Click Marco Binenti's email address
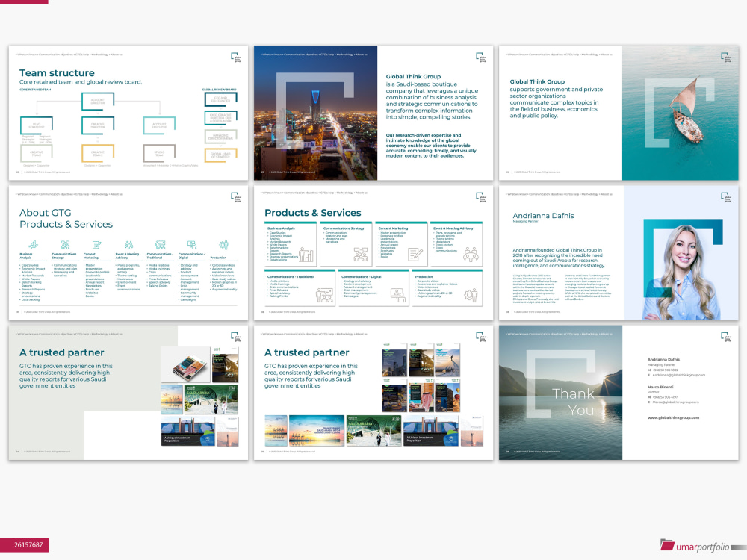Screen dimensions: 747x560 coord(675,402)
